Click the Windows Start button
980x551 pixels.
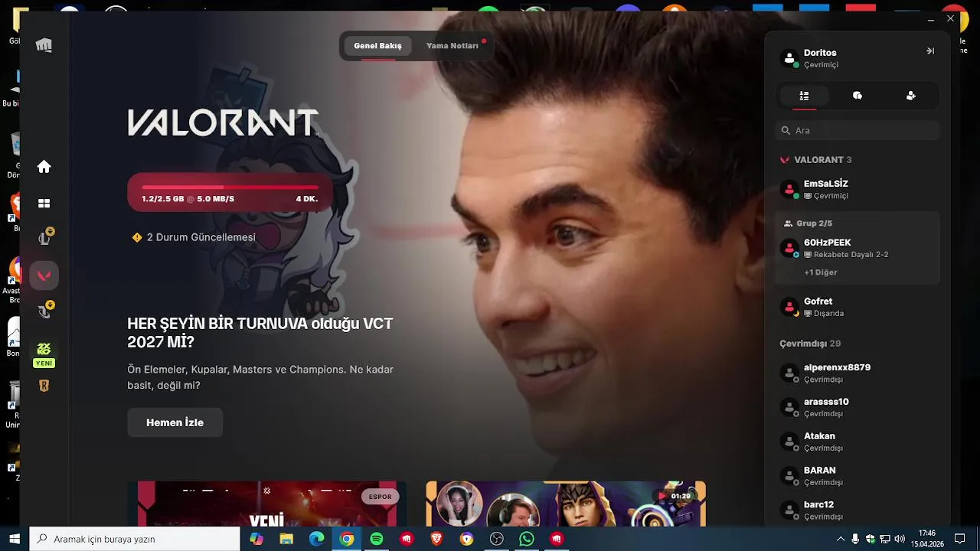click(x=14, y=539)
